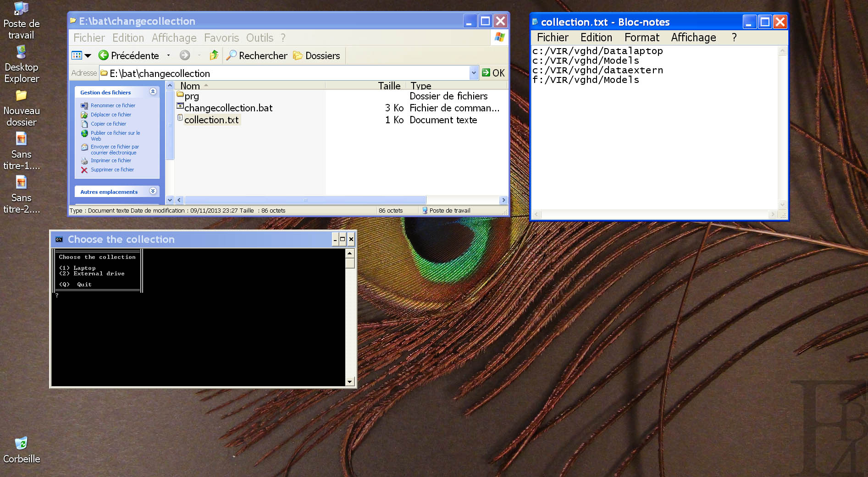This screenshot has height=477, width=868.
Task: Select changecollection.bat file
Action: 228,108
